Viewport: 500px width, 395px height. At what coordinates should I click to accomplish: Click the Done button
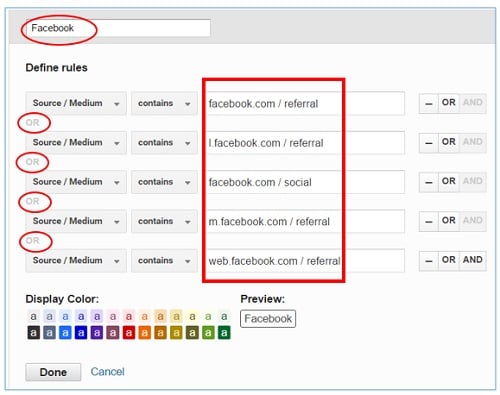click(53, 372)
